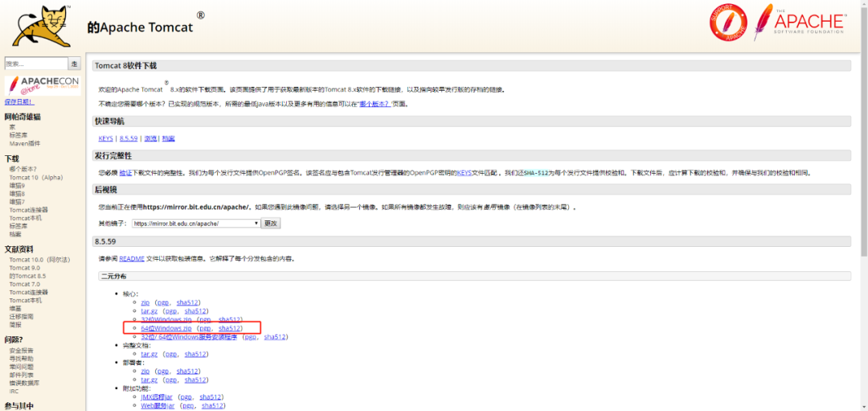Open the Tomcat 9.0 documentation link
Screen dimensions: 868x411
coord(24,268)
